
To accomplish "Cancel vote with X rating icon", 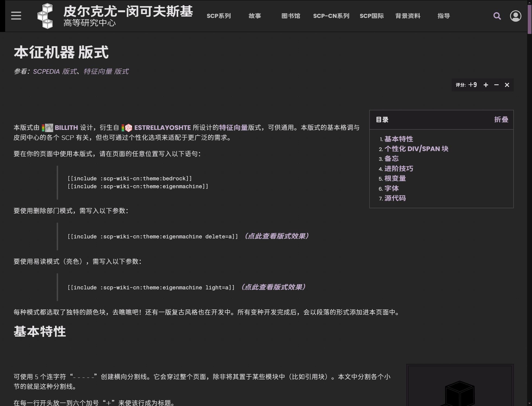I will [x=507, y=85].
